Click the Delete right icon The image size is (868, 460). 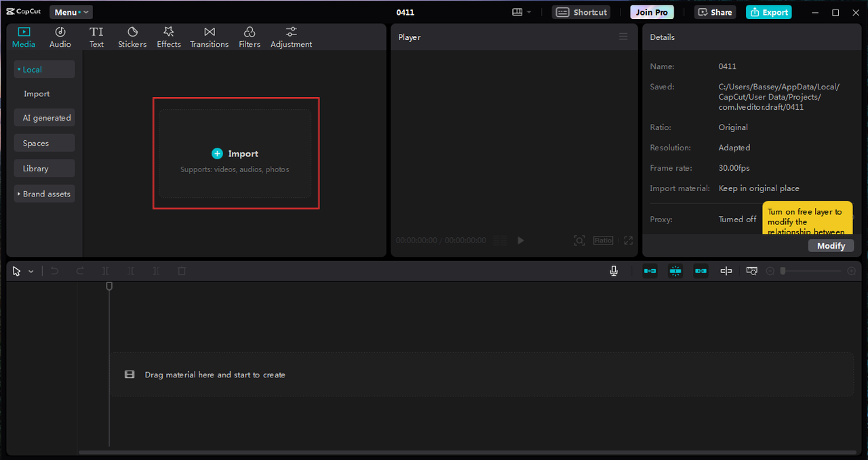[x=156, y=271]
